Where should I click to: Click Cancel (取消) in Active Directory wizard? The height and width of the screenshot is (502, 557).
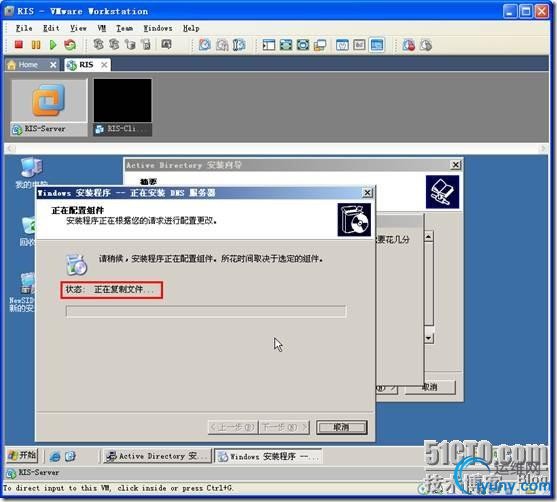(430, 387)
